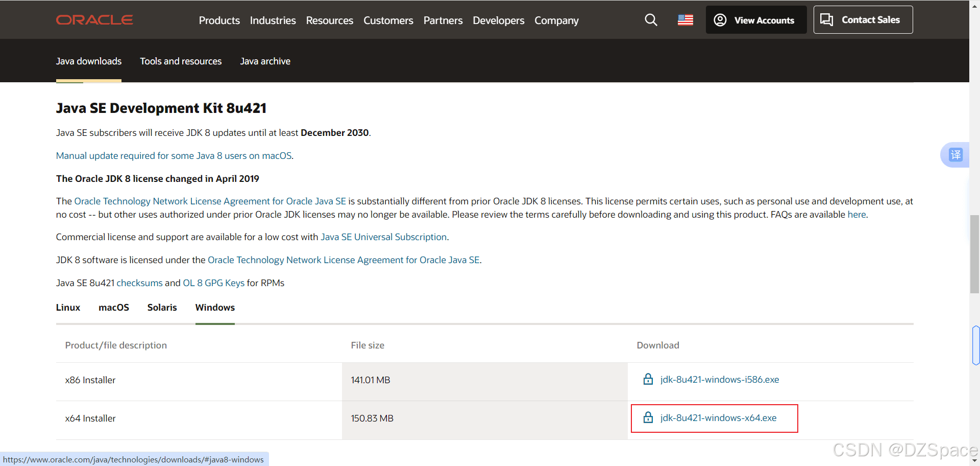
Task: Switch to the macOS tab
Action: pyautogui.click(x=113, y=308)
